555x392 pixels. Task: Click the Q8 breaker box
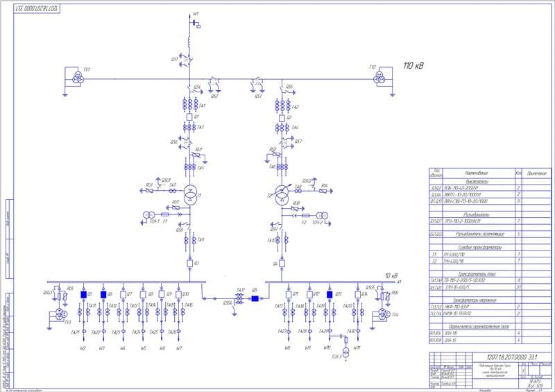click(x=143, y=295)
